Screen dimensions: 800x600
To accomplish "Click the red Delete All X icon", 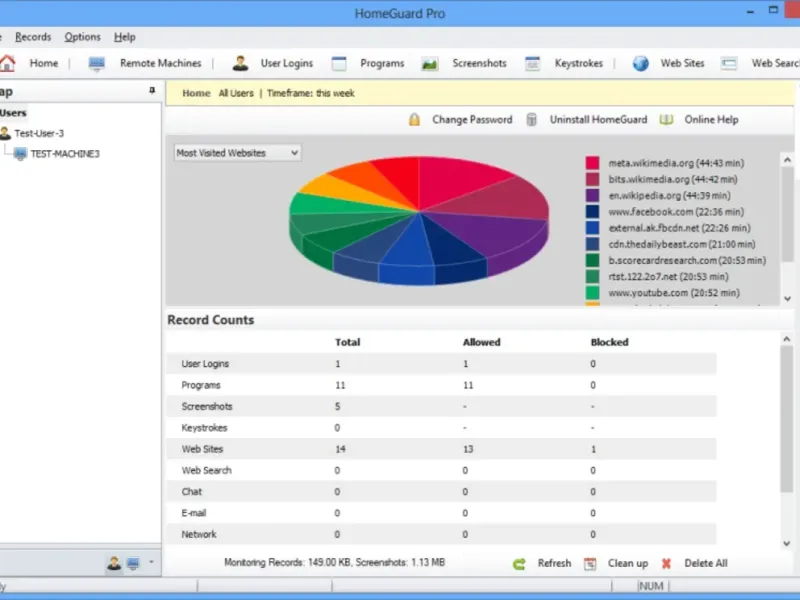I will [x=666, y=564].
